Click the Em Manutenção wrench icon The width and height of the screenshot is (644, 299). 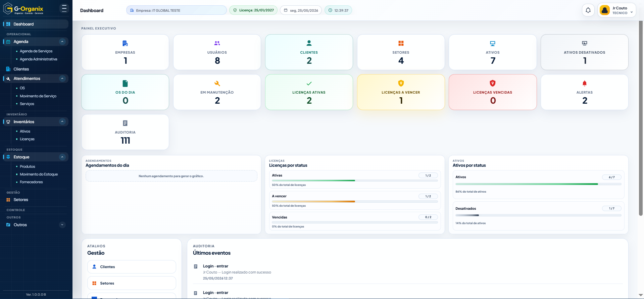[217, 83]
